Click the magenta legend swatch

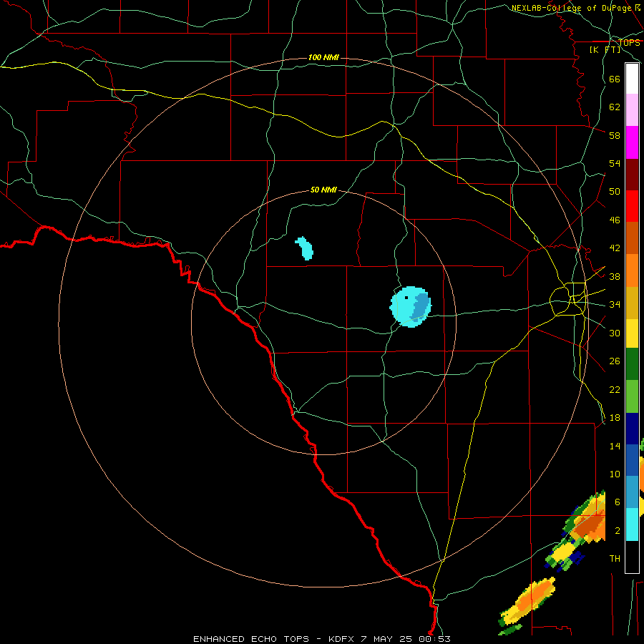[x=632, y=142]
